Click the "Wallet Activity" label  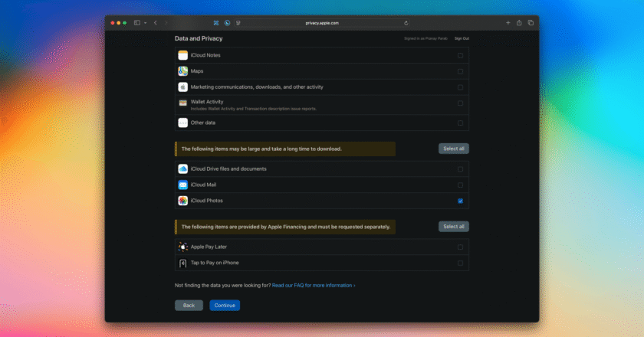pos(207,102)
